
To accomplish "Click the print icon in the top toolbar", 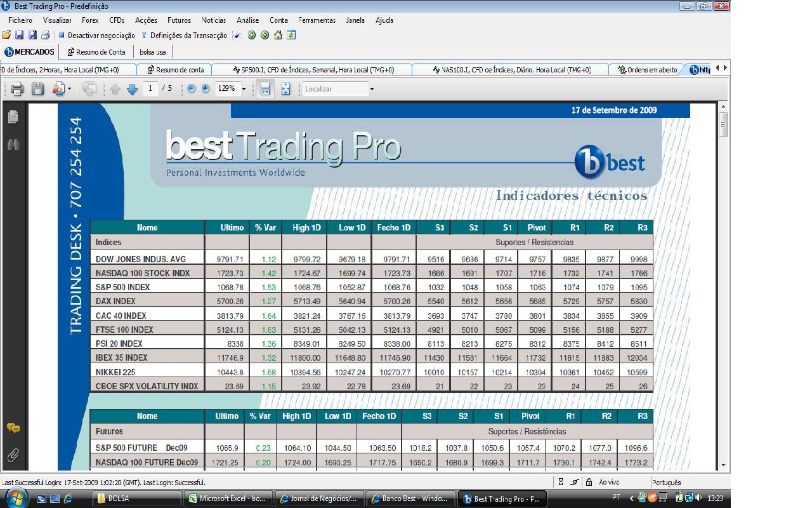I will (x=45, y=36).
